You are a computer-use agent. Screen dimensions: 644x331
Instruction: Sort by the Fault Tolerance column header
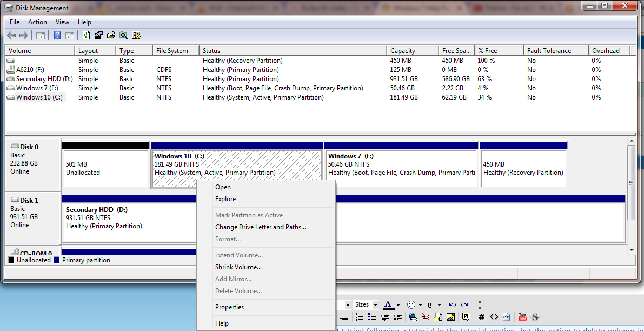click(x=556, y=51)
